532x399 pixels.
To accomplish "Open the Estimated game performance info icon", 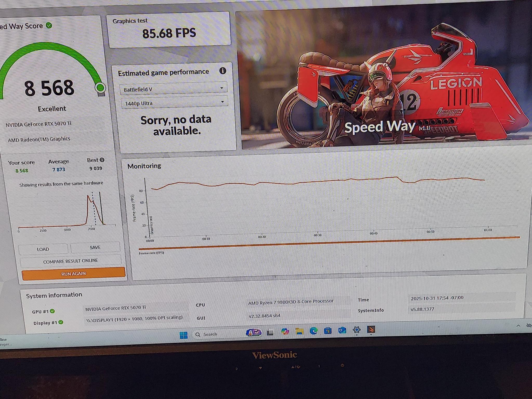I will [x=223, y=71].
